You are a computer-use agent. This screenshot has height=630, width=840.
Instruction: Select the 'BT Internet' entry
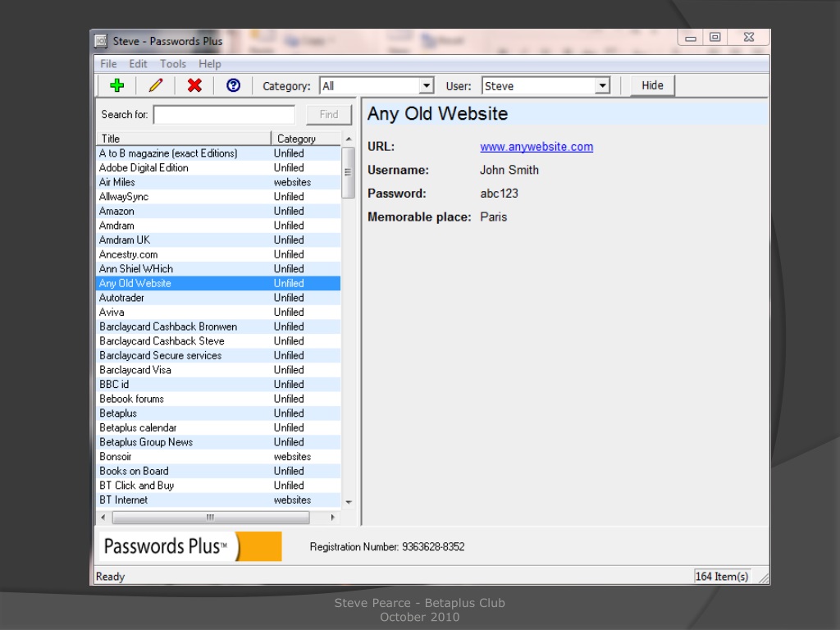218,500
